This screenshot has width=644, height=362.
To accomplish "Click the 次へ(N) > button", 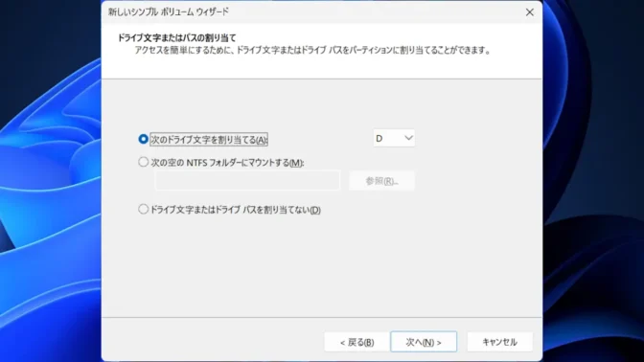I will (424, 342).
